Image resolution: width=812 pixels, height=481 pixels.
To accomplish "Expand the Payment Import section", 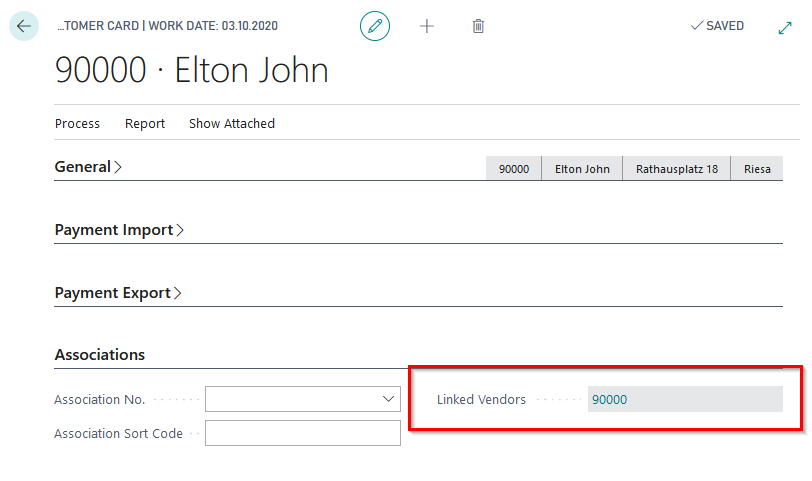I will (x=119, y=230).
